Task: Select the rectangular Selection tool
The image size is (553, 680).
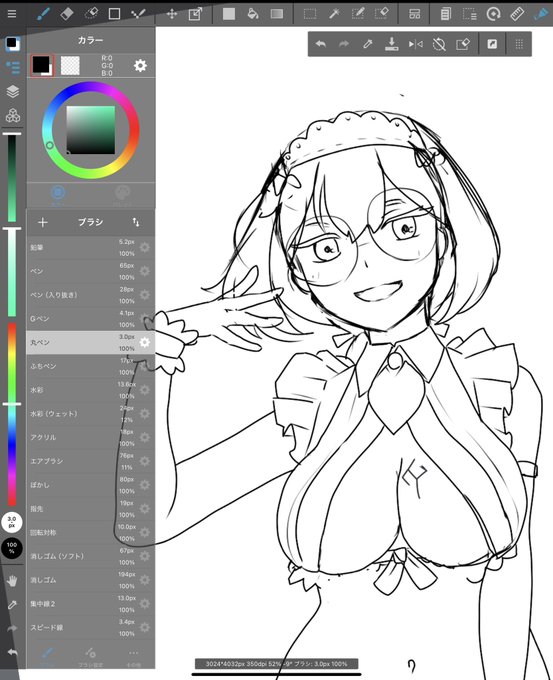Action: (310, 14)
